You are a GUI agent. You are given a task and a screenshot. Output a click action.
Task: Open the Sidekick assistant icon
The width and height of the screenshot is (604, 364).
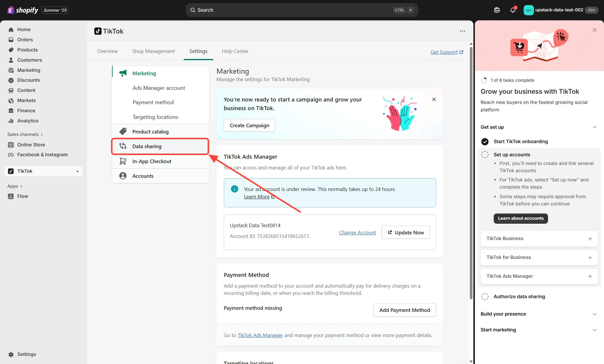(497, 10)
